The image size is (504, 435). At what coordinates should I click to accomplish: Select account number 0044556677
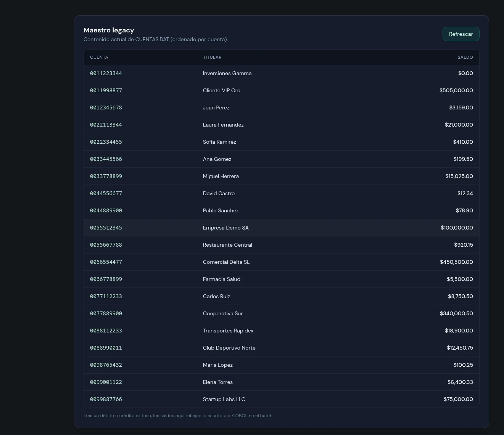tap(106, 193)
